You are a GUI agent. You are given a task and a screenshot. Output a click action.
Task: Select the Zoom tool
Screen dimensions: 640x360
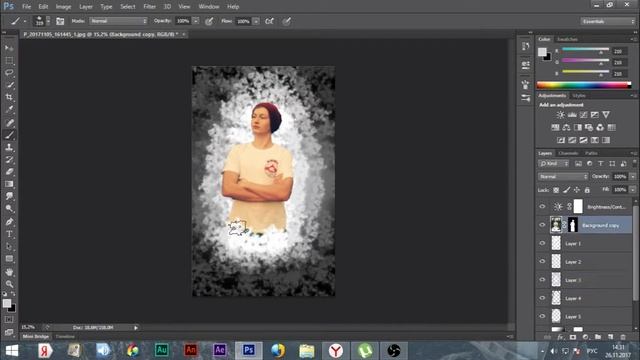click(x=9, y=284)
